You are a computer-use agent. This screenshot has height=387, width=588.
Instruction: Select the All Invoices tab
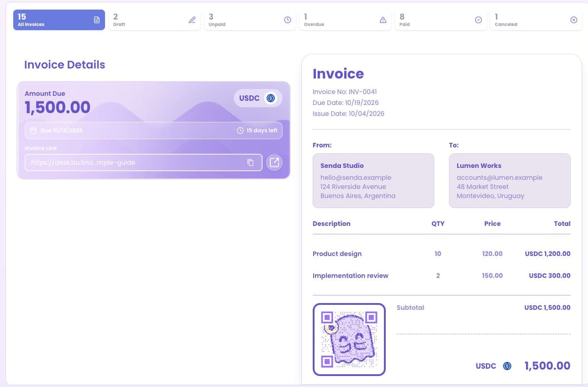pyautogui.click(x=59, y=20)
